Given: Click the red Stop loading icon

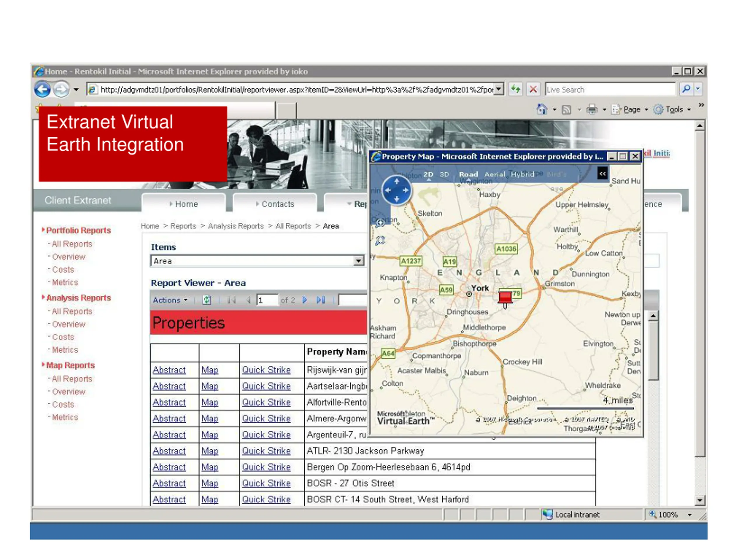Looking at the screenshot, I should 533,90.
